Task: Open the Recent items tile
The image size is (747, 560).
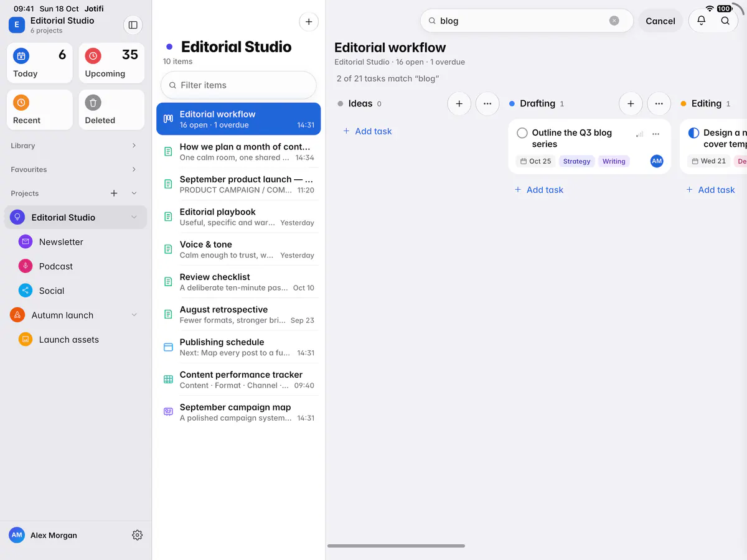Action: pyautogui.click(x=40, y=110)
